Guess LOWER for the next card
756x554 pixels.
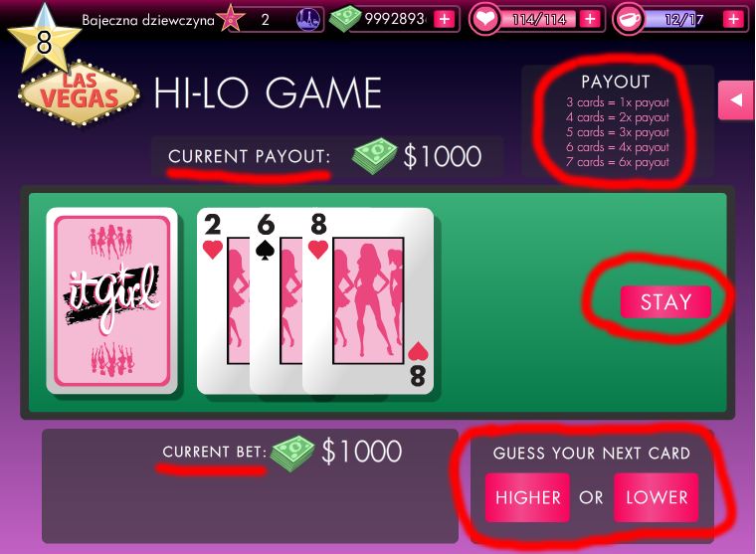657,497
